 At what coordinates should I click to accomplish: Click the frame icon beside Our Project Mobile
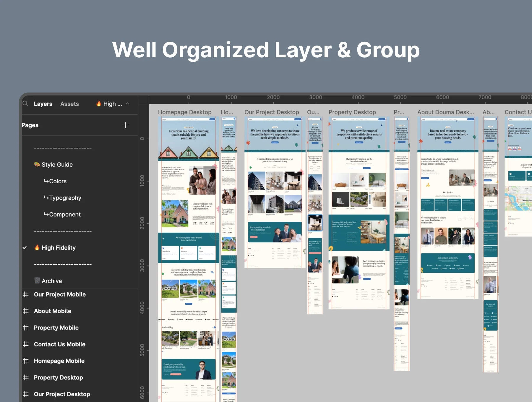tap(26, 294)
